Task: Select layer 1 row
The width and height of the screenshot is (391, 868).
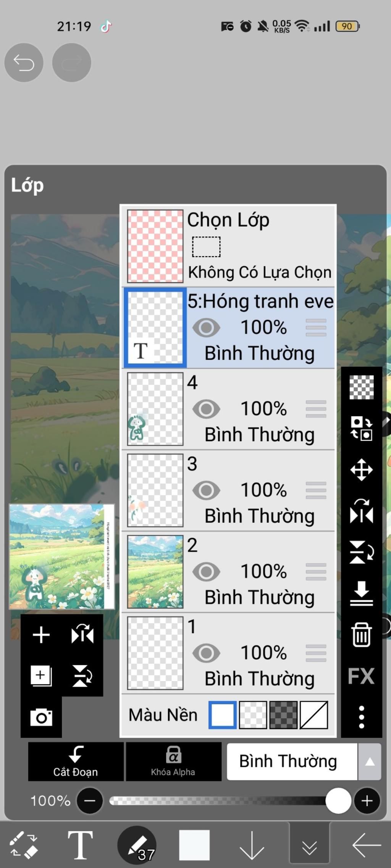Action: 228,653
